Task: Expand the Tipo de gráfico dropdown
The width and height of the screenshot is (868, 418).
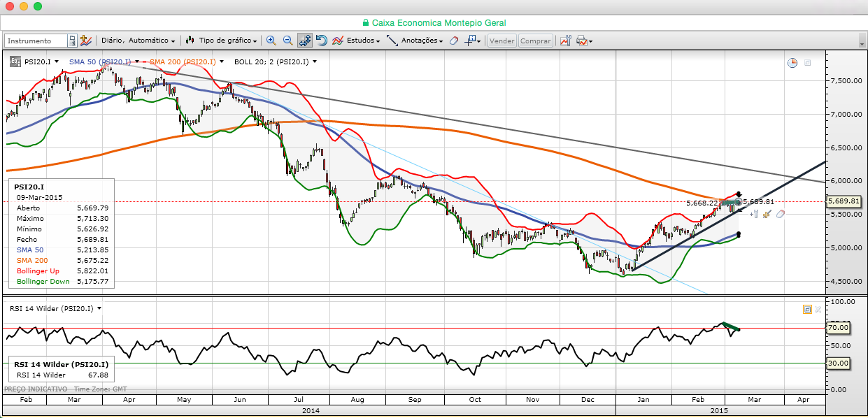Action: 222,41
